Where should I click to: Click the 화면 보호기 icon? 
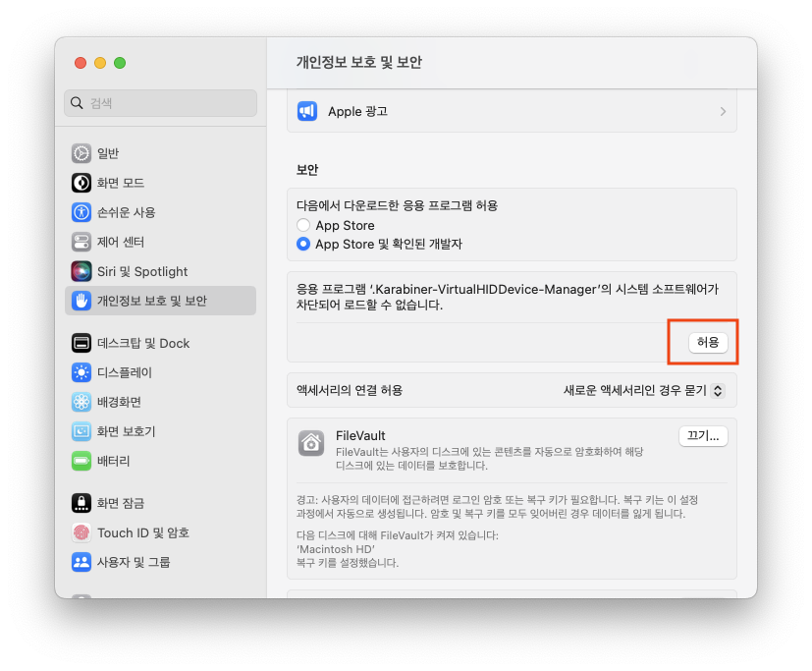[81, 431]
